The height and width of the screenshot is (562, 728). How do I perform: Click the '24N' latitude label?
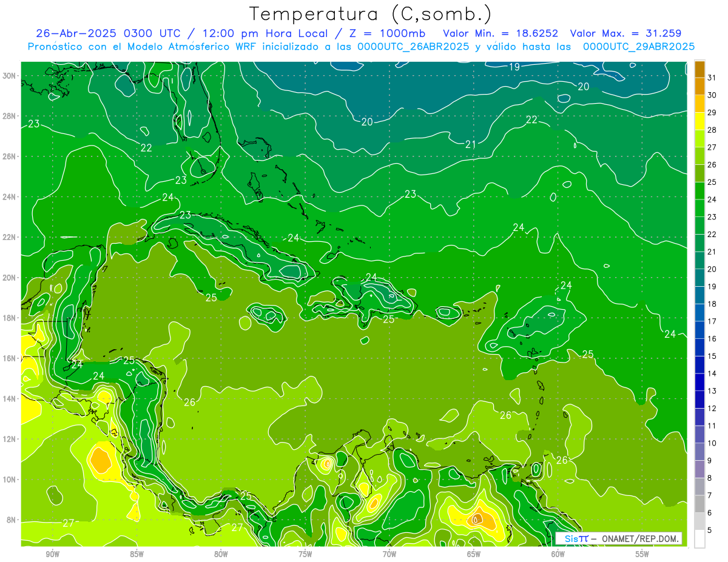10,197
